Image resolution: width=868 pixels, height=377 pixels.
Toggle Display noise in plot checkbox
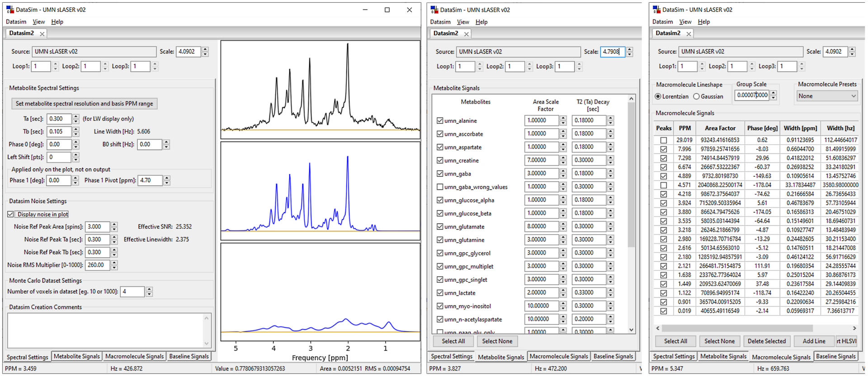10,214
